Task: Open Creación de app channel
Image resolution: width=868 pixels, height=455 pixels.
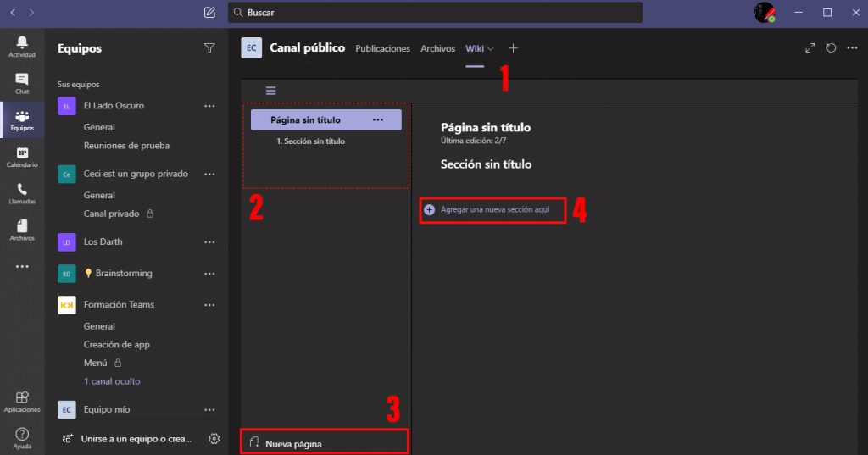Action: pyautogui.click(x=116, y=344)
